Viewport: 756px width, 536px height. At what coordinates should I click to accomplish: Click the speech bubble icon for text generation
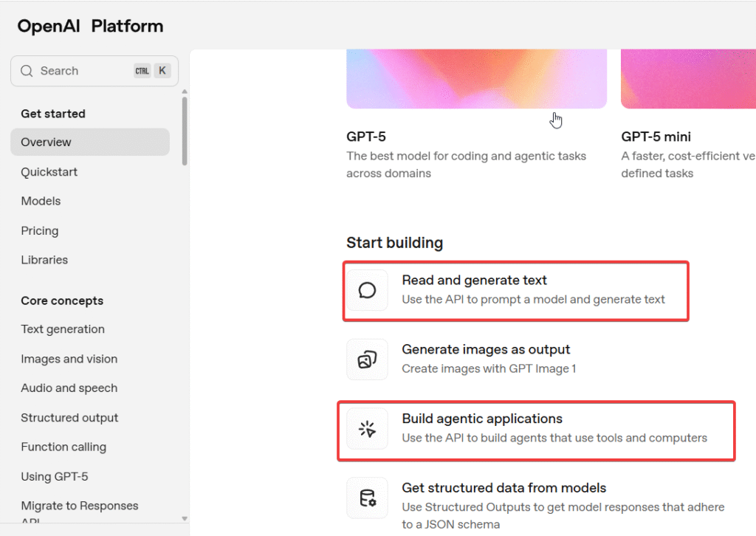(x=367, y=290)
